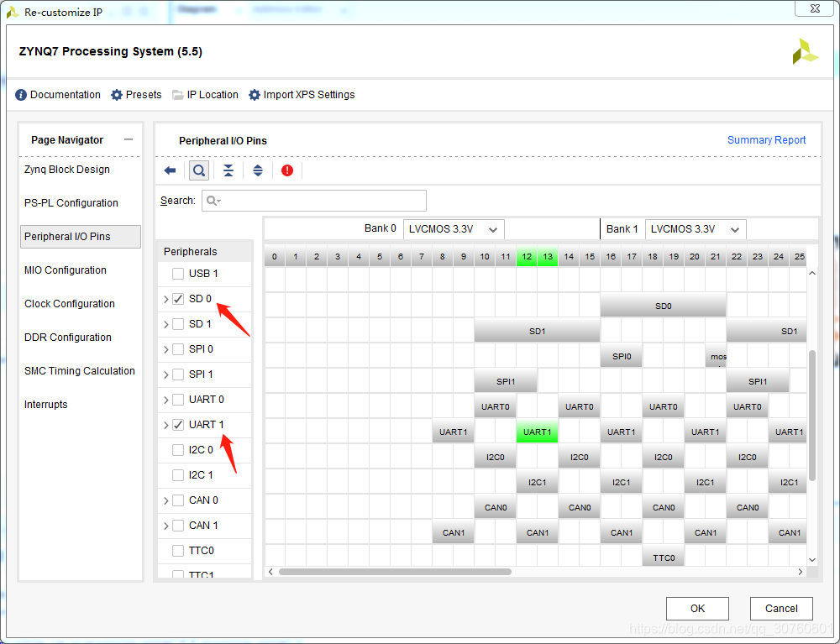Click the Cancel button

pyautogui.click(x=781, y=609)
